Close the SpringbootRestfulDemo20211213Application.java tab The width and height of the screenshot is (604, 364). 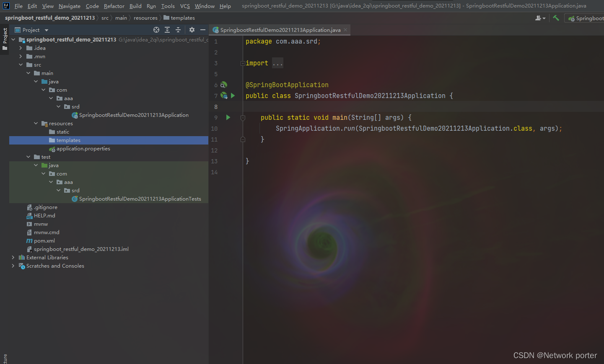click(x=345, y=30)
